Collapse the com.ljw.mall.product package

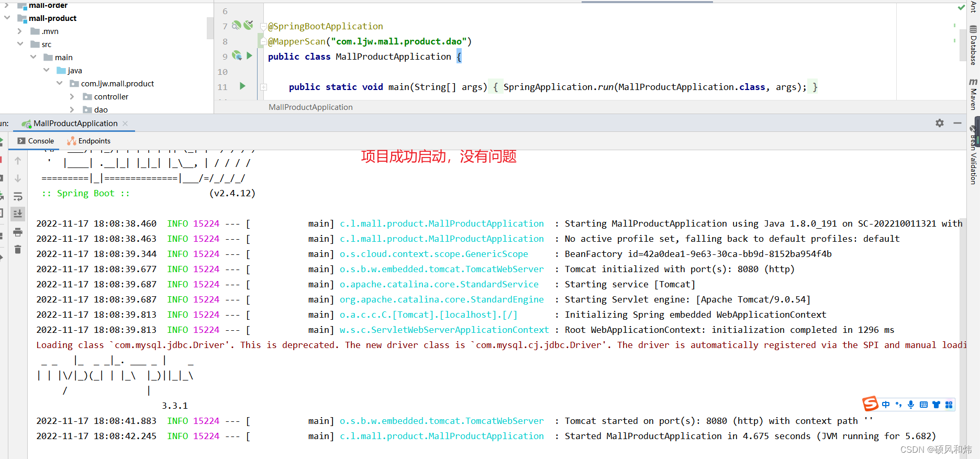click(59, 83)
